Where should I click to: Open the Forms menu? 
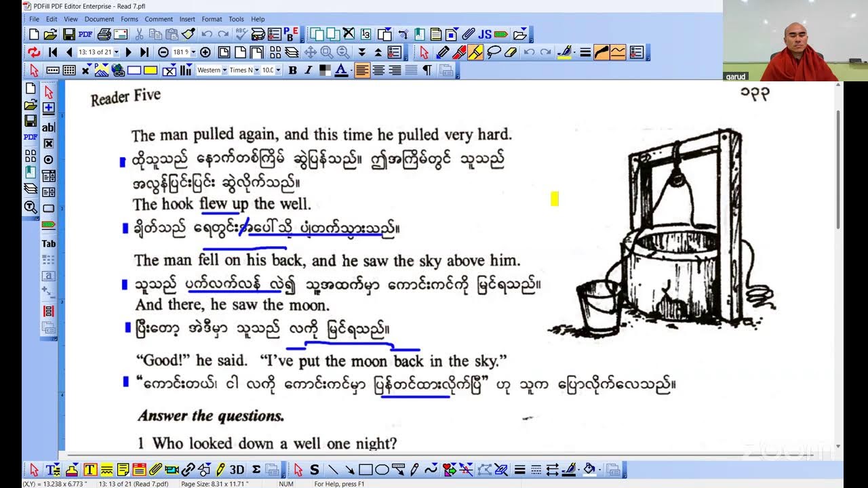click(x=130, y=19)
